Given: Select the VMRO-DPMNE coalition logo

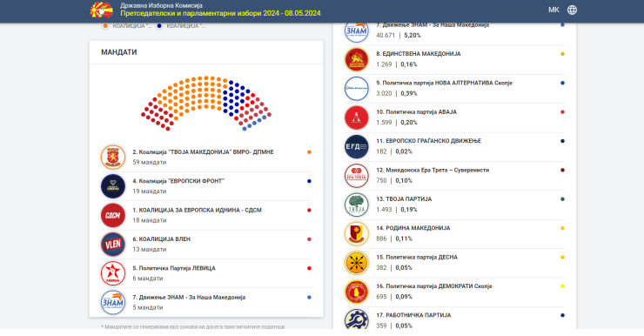Looking at the screenshot, I should (113, 158).
